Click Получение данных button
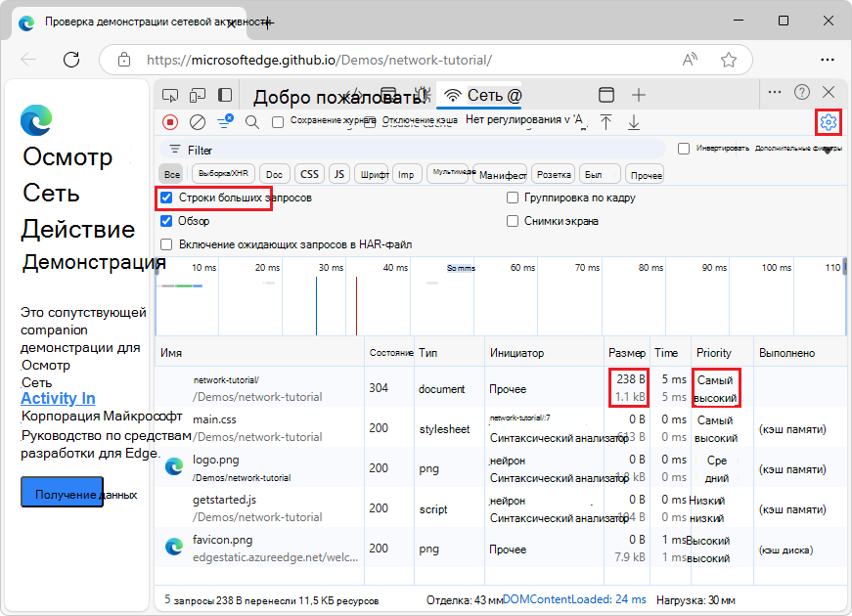The height and width of the screenshot is (616, 852). click(63, 492)
